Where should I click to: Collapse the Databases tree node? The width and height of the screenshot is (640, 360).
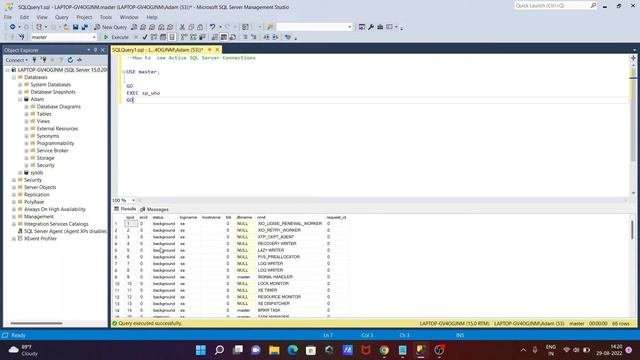14,77
